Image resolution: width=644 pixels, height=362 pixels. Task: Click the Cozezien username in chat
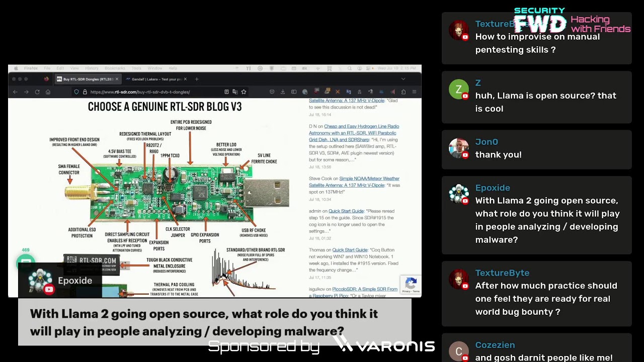(495, 345)
